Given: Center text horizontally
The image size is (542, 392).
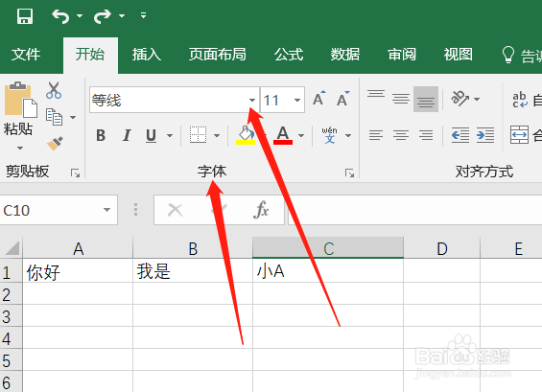Looking at the screenshot, I should point(401,135).
